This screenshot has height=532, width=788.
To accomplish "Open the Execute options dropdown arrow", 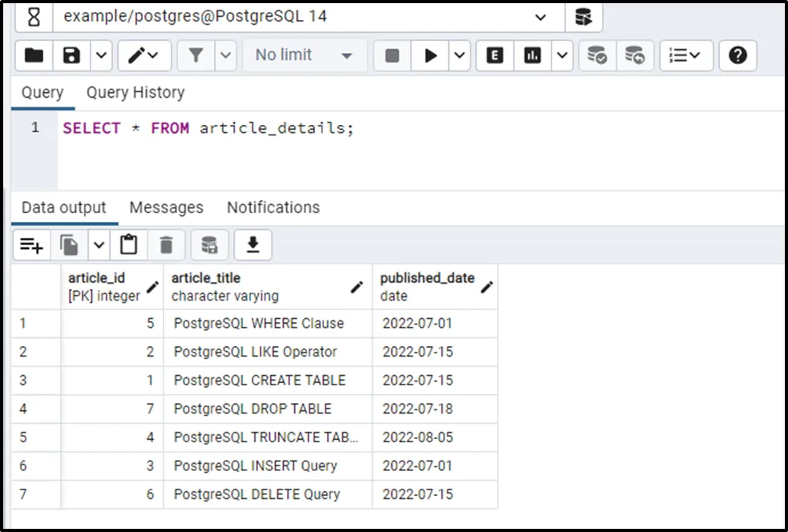I will point(459,55).
